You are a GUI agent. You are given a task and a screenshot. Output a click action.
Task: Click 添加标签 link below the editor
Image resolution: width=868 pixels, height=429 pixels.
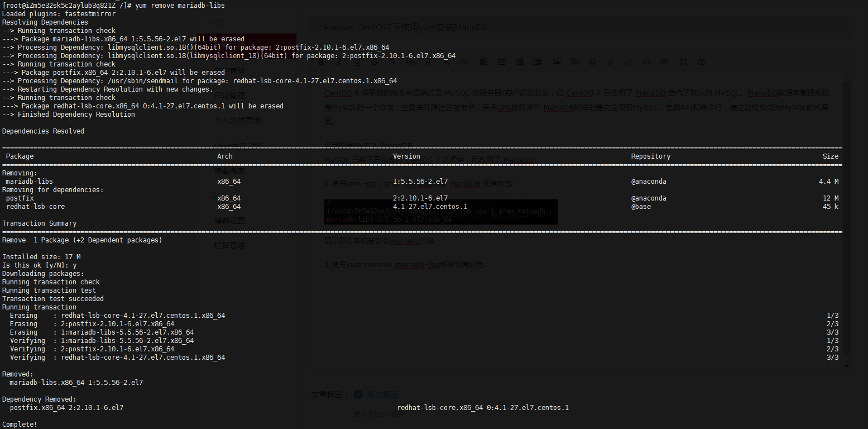(382, 394)
